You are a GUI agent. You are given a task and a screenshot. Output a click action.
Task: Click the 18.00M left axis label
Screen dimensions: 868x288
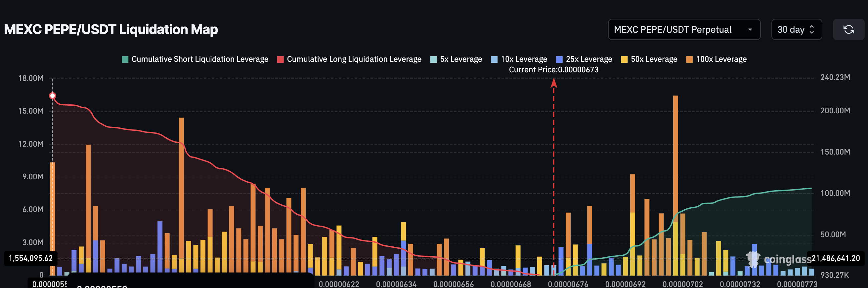pyautogui.click(x=31, y=78)
